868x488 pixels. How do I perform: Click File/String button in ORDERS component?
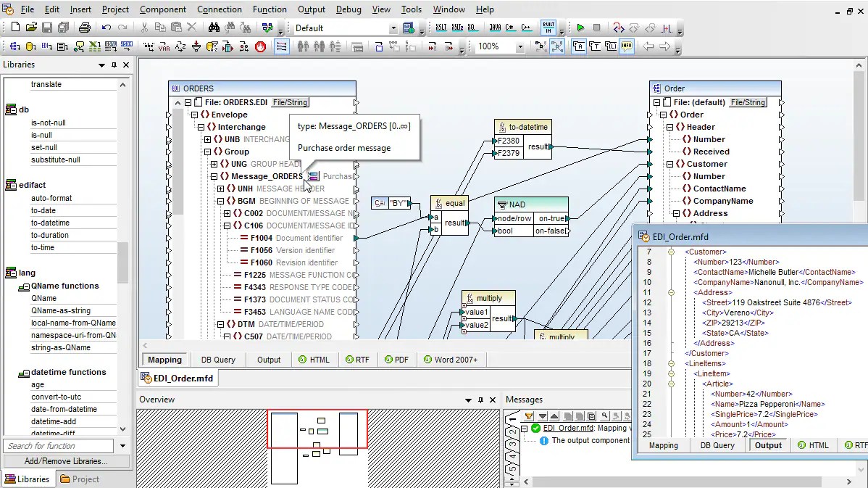coord(290,102)
